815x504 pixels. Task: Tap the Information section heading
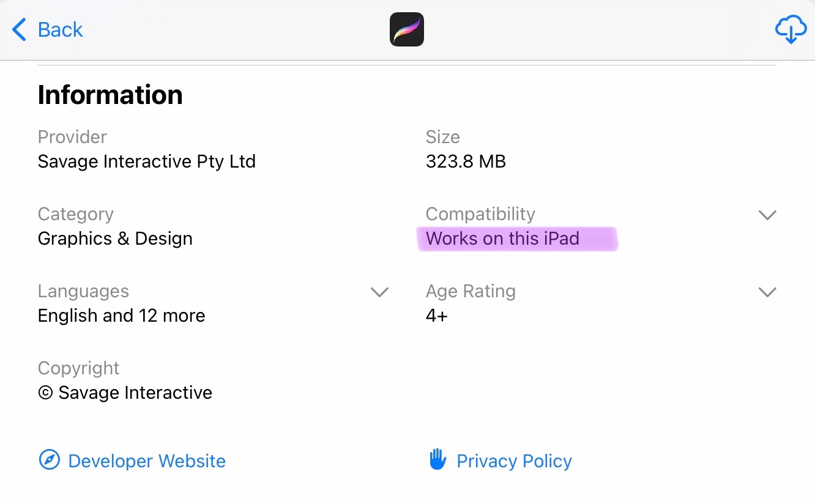pos(110,95)
